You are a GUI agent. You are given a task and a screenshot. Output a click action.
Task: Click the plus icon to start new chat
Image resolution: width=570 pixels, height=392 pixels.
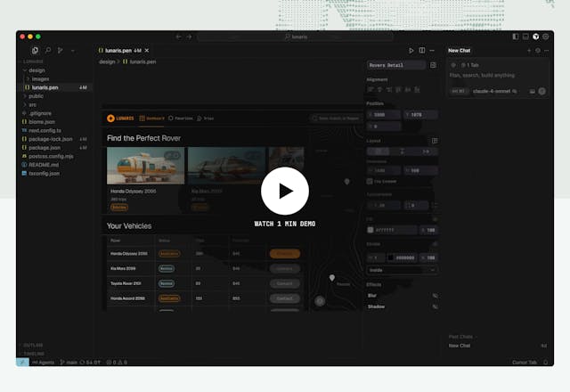point(527,51)
